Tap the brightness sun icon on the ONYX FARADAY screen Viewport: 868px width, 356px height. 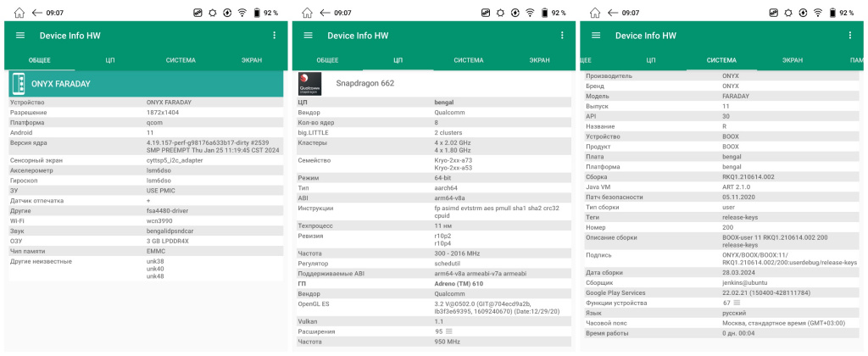(213, 13)
